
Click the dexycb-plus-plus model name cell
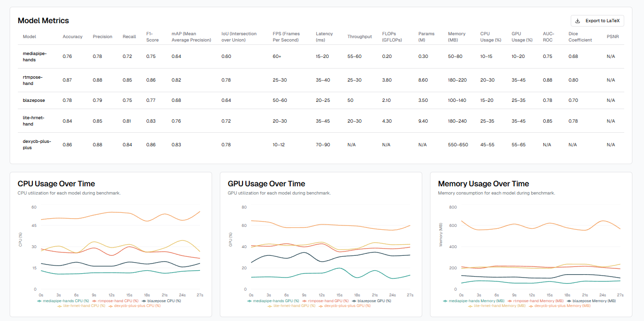37,144
